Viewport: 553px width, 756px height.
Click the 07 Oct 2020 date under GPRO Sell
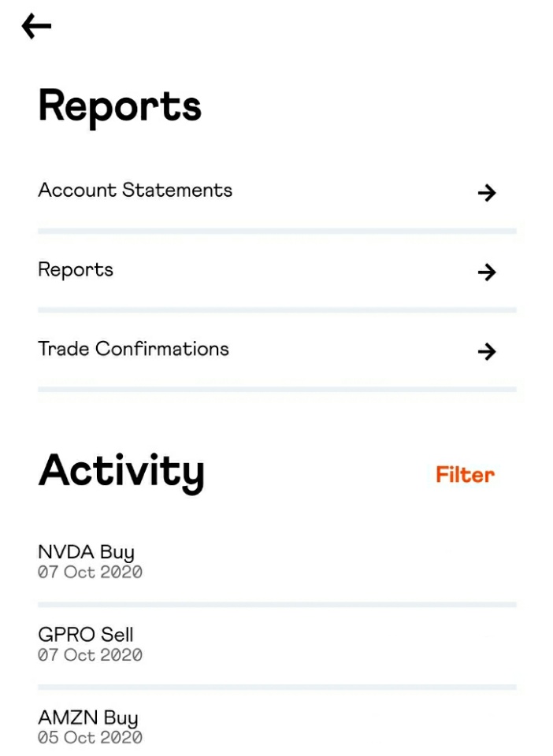90,655
